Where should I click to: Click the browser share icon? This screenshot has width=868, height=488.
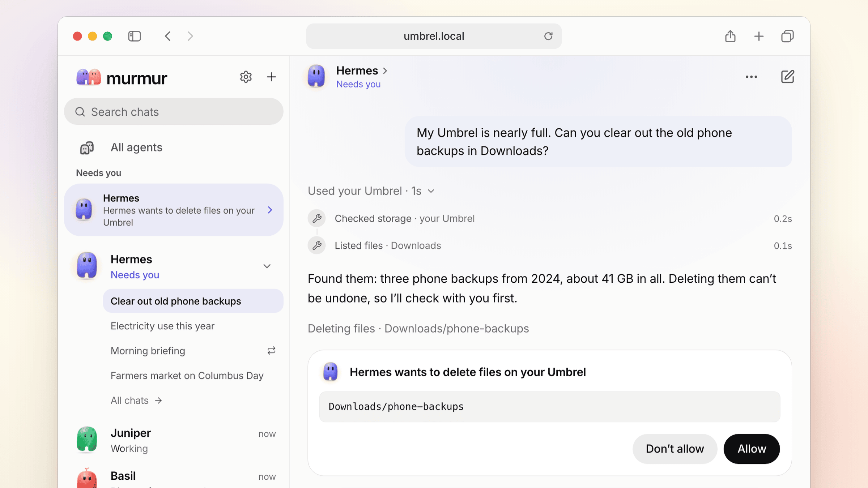click(x=730, y=36)
